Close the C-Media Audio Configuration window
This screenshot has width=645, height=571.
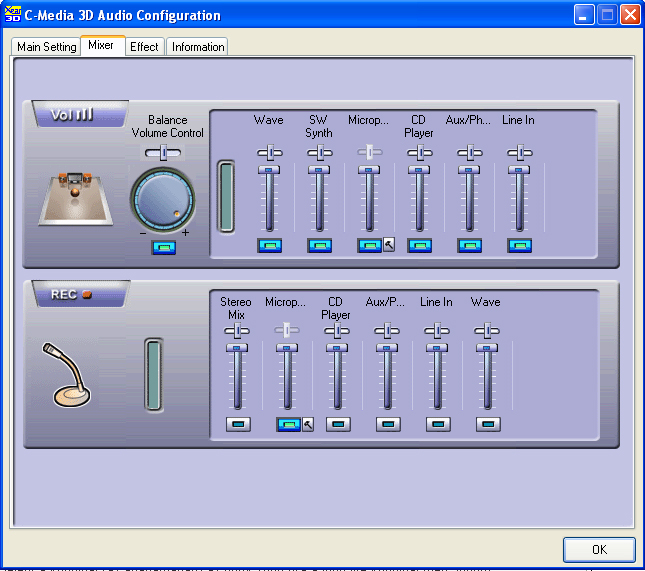[630, 15]
